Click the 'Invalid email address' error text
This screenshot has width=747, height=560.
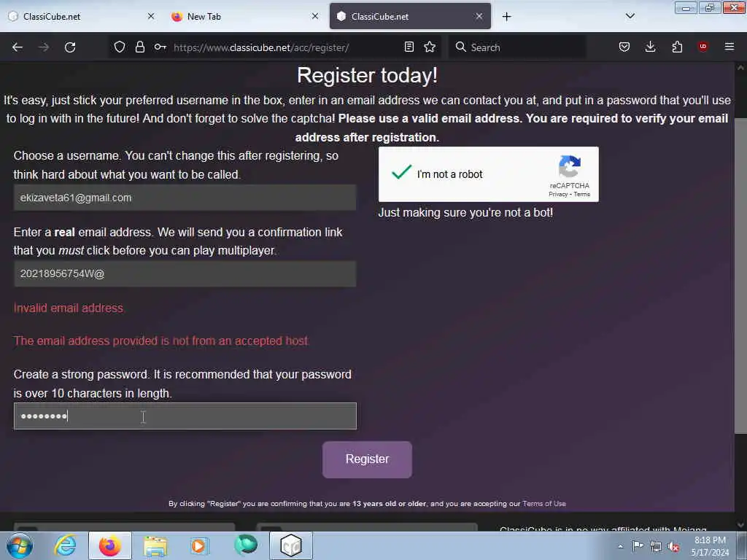68,308
